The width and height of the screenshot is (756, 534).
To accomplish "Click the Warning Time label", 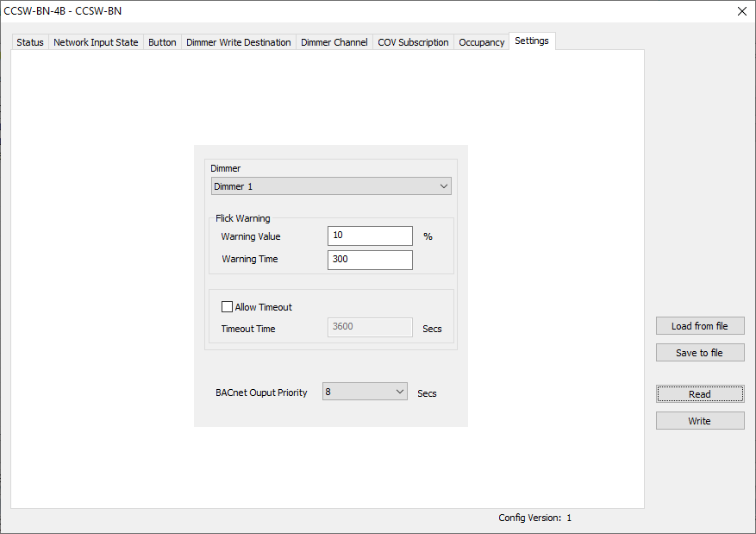I will [250, 259].
